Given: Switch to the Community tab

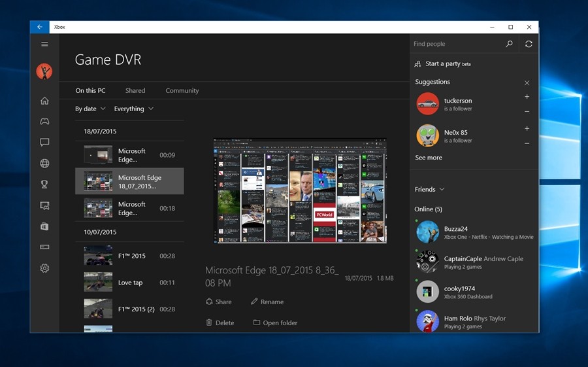Looking at the screenshot, I should tap(182, 91).
